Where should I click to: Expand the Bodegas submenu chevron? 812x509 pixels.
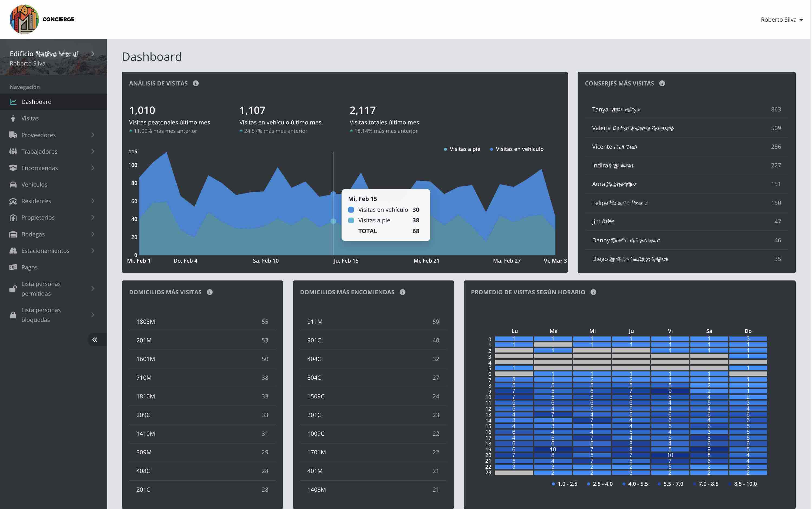[x=93, y=234]
